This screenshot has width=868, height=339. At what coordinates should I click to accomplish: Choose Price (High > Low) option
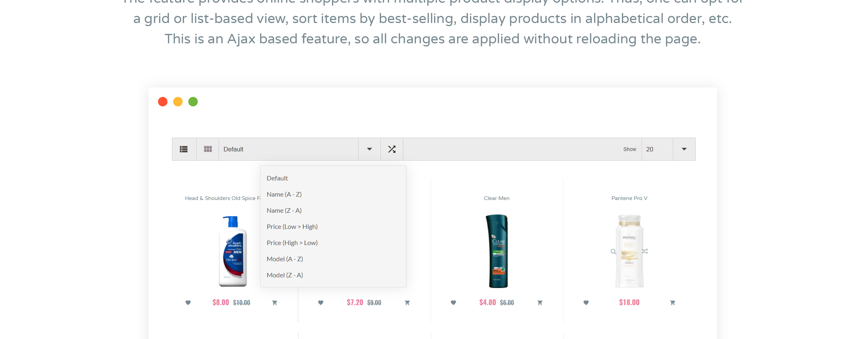pyautogui.click(x=292, y=243)
